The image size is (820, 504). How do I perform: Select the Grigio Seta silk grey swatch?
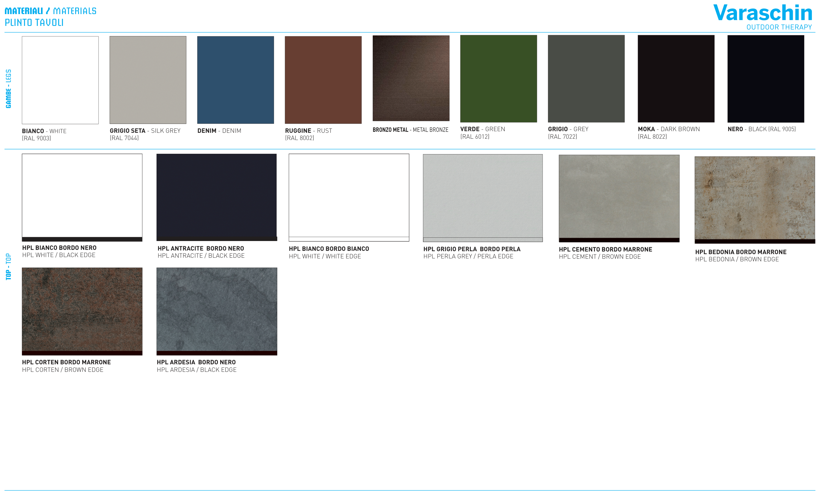[x=148, y=80]
